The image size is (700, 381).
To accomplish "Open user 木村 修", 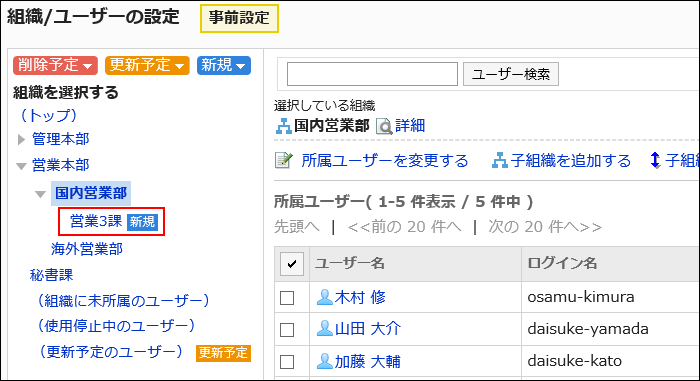I will click(360, 297).
